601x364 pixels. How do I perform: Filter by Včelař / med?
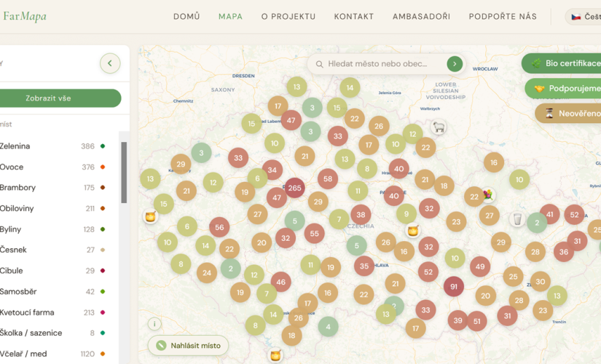point(52,354)
